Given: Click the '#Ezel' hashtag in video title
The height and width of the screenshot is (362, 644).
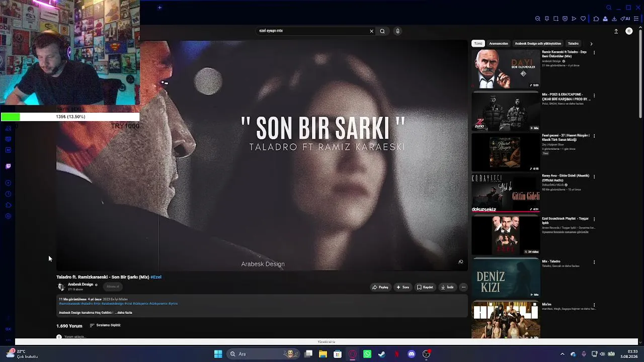Looking at the screenshot, I should pyautogui.click(x=156, y=277).
